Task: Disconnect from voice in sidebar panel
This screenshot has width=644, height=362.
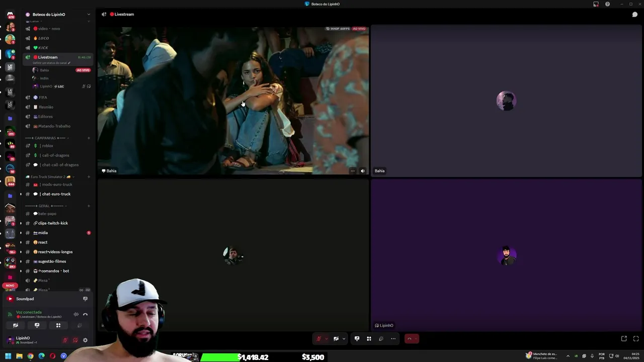Action: pos(85,314)
